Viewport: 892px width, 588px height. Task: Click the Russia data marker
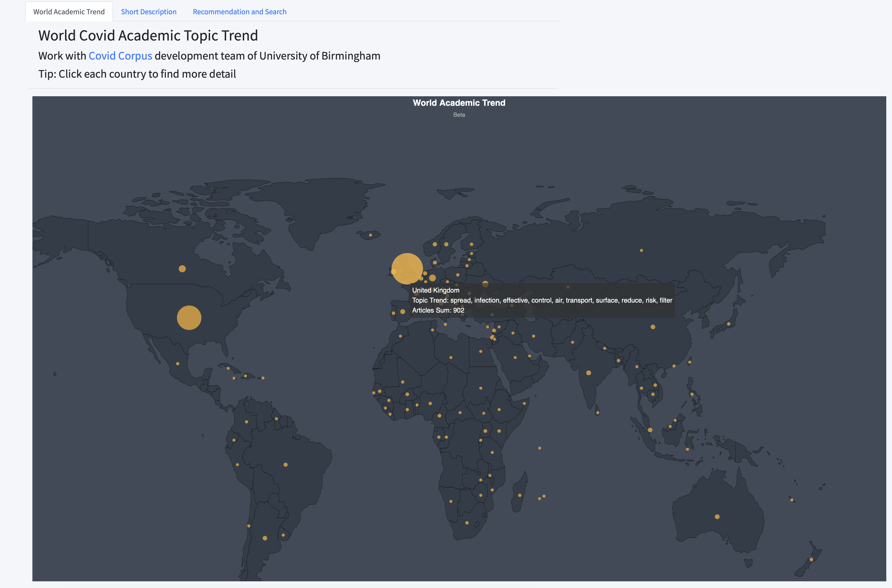(641, 250)
